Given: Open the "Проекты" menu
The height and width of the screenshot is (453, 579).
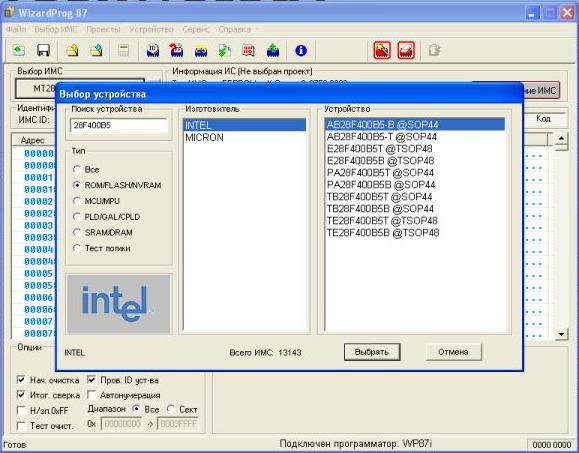Looking at the screenshot, I should (103, 29).
